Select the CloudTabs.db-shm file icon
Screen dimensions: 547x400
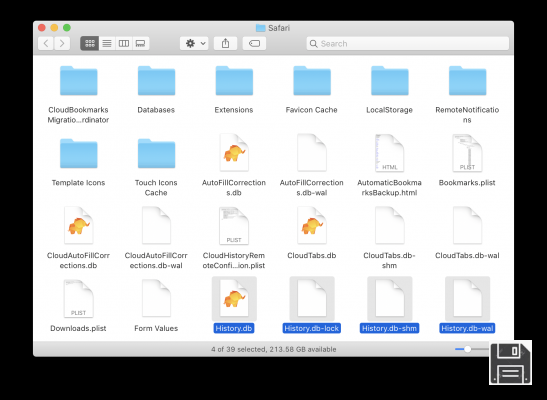[x=390, y=226]
